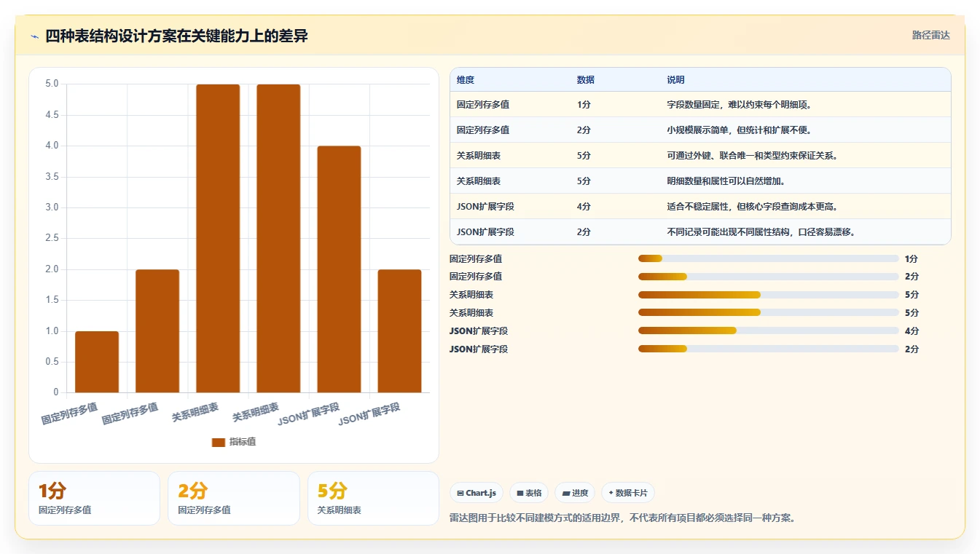Click the JSON扩展字段 chart bar reaching 4.0
Viewport: 980px width, 554px height.
(339, 269)
